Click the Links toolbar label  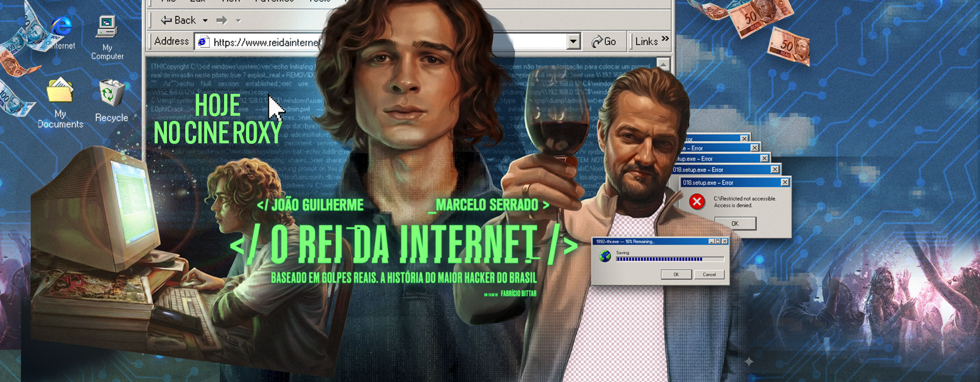coord(646,42)
